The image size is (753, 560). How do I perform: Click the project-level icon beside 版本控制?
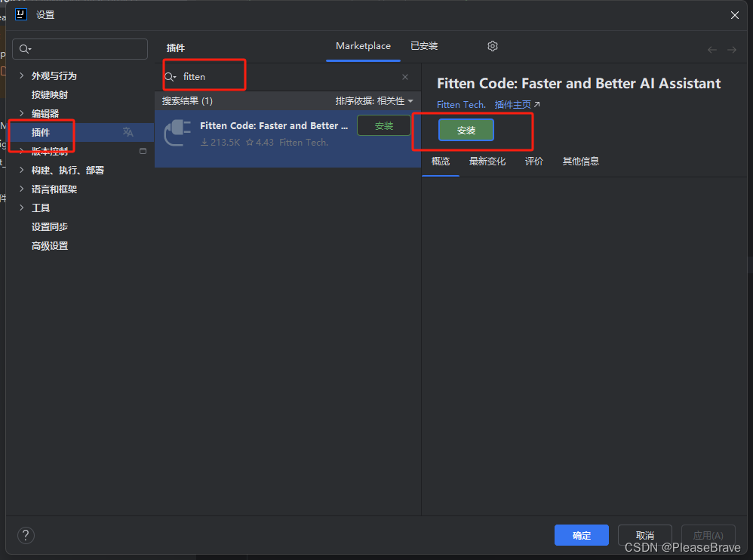tap(143, 151)
